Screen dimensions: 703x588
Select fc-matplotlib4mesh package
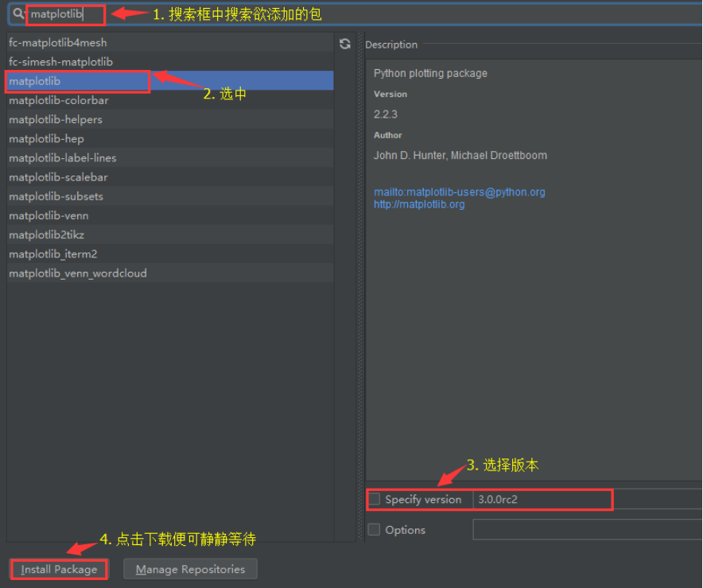pyautogui.click(x=170, y=43)
